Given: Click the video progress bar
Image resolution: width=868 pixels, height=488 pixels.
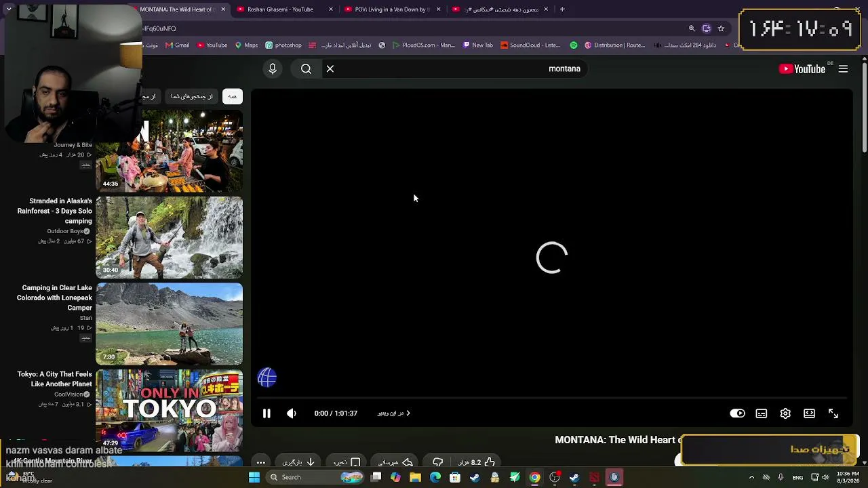Looking at the screenshot, I should 551,399.
